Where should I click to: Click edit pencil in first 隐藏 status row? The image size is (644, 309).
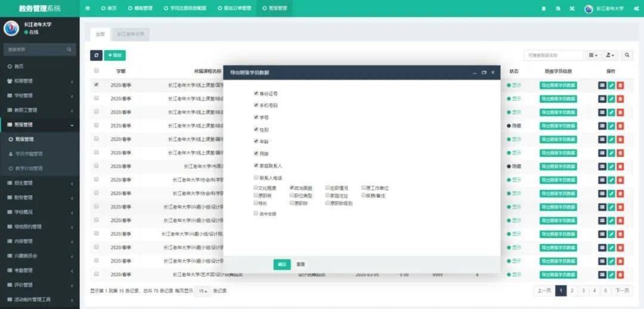tap(611, 126)
